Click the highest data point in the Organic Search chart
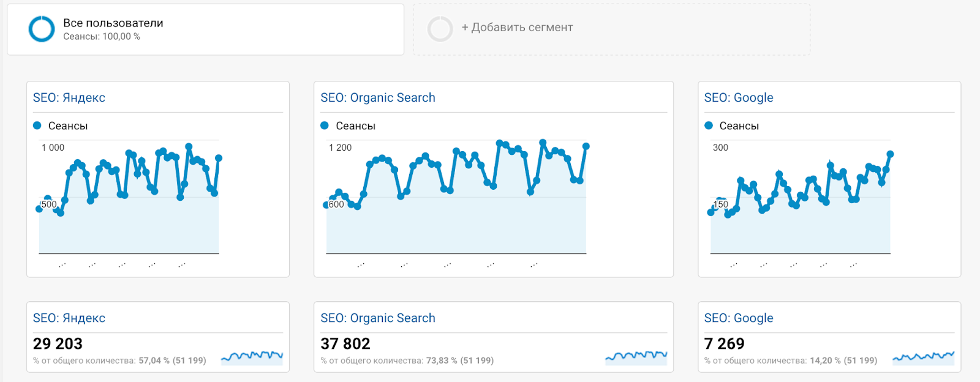The width and height of the screenshot is (980, 382). tap(542, 141)
